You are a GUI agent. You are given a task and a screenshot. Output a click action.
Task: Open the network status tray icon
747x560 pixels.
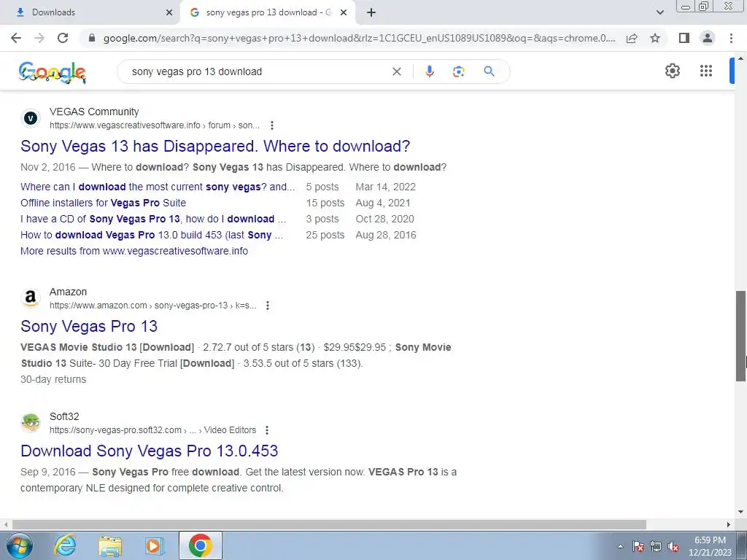[656, 547]
